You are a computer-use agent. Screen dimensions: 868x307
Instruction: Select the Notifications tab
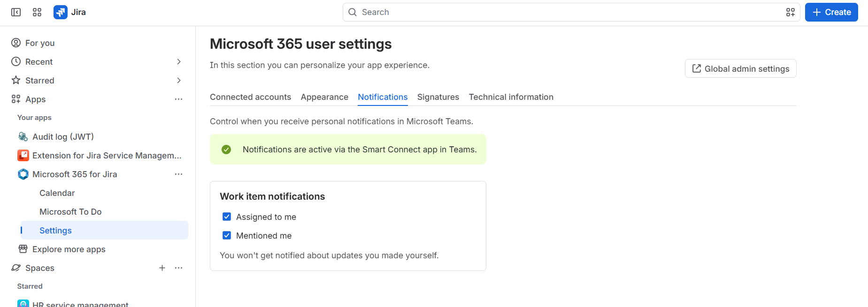point(383,97)
